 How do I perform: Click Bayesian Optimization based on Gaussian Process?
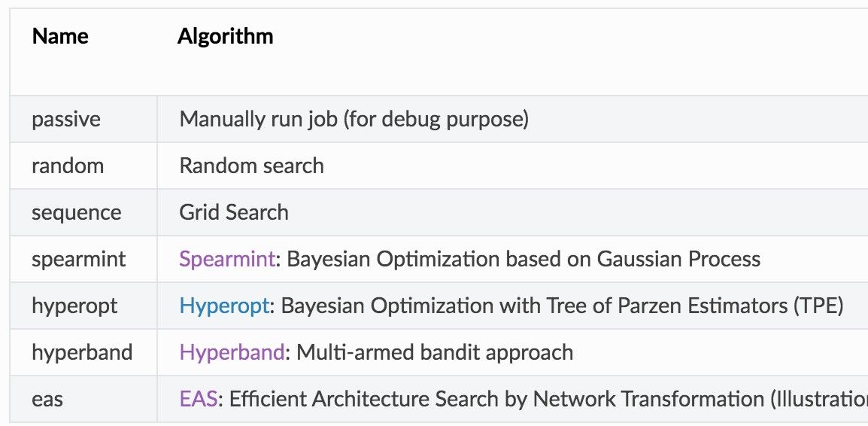click(x=524, y=259)
